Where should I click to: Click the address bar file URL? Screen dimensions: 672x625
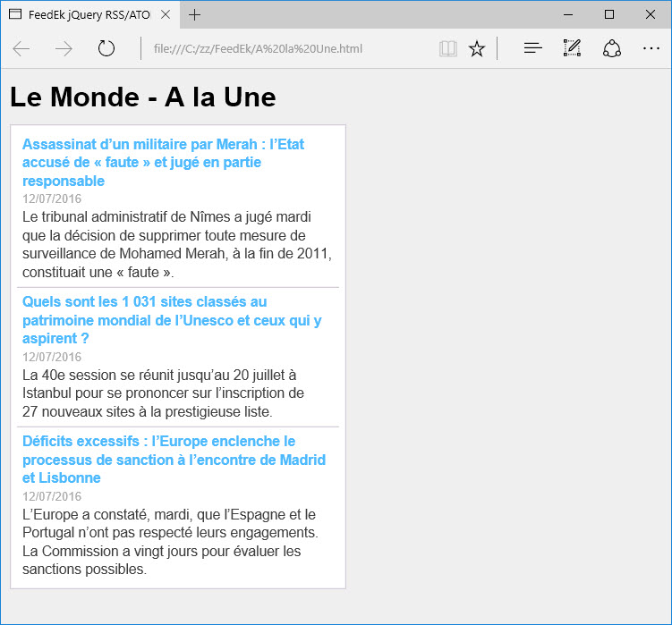pyautogui.click(x=258, y=49)
